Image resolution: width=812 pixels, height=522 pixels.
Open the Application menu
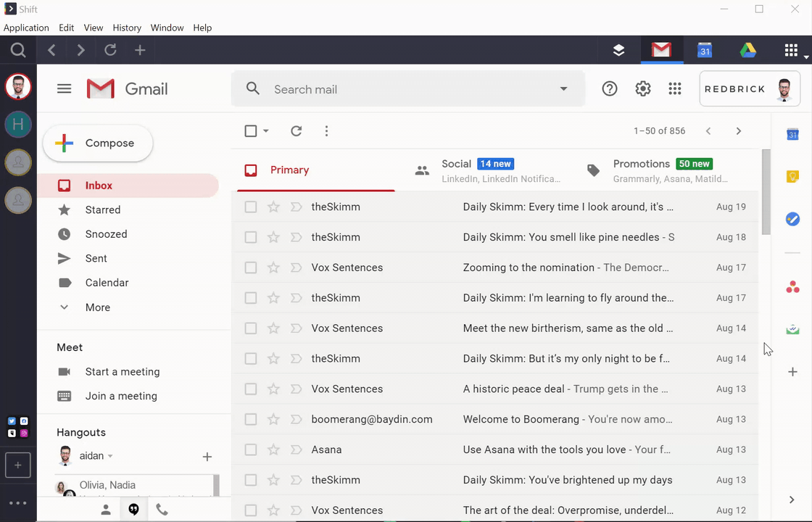click(26, 28)
